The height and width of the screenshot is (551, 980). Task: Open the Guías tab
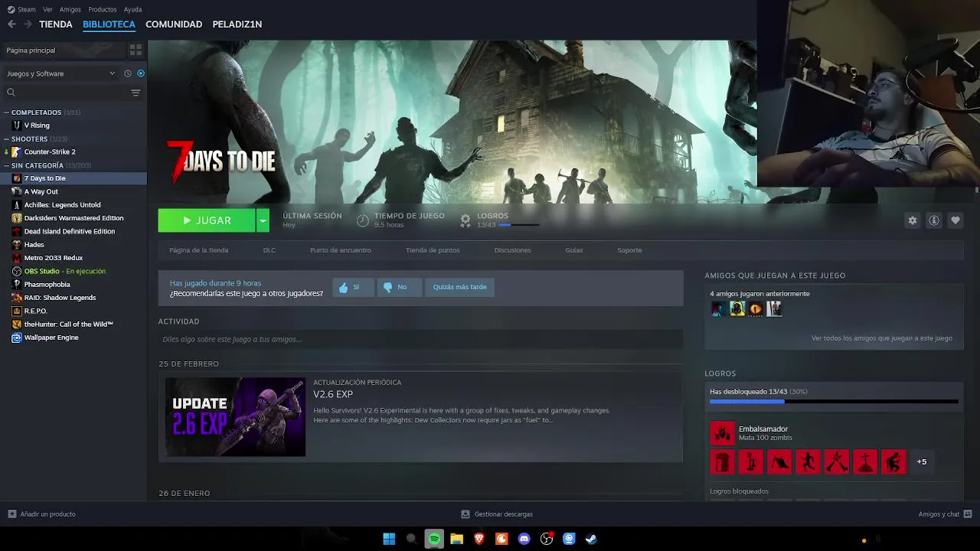574,250
